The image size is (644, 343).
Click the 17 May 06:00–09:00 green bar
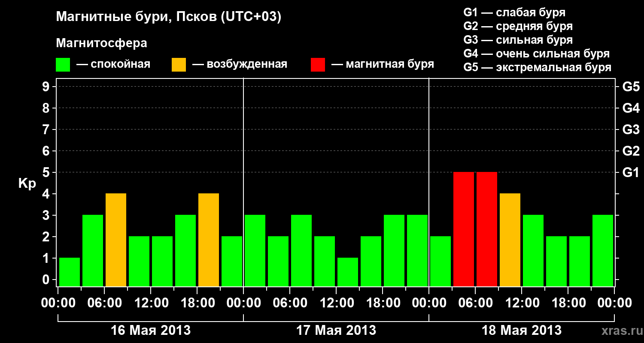point(301,250)
